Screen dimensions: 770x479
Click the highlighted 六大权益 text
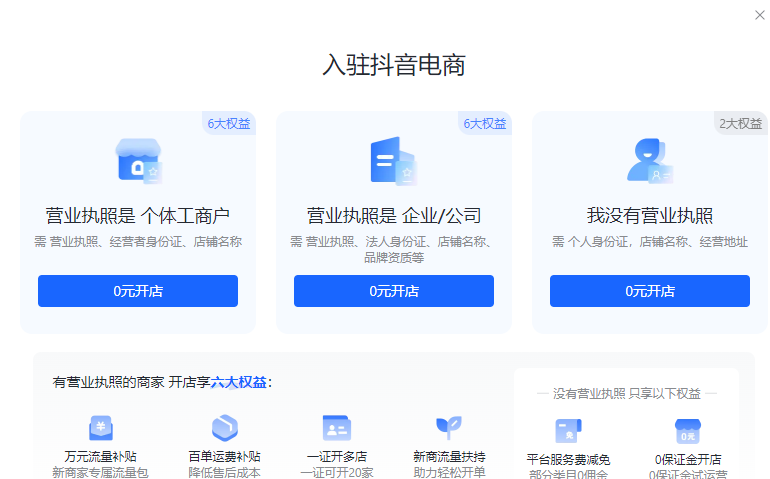(239, 382)
